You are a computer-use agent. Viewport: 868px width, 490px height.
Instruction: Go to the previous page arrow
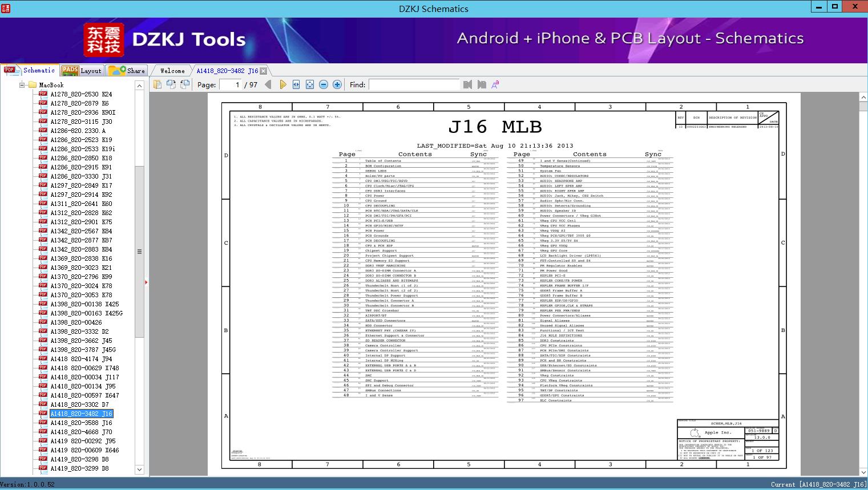268,84
